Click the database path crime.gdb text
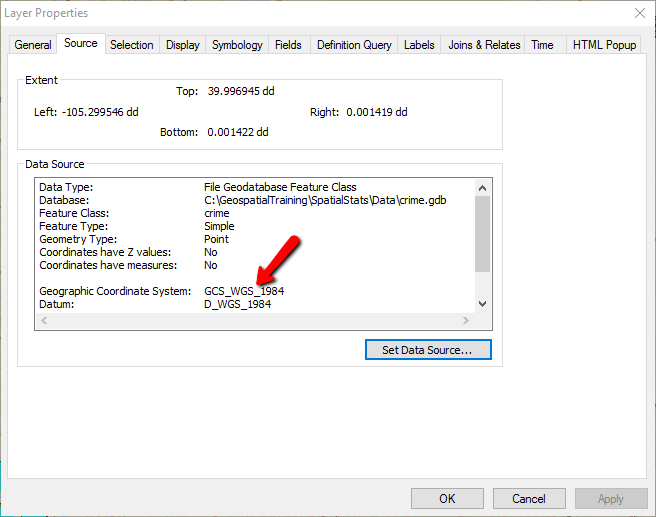This screenshot has width=656, height=517. [x=325, y=200]
